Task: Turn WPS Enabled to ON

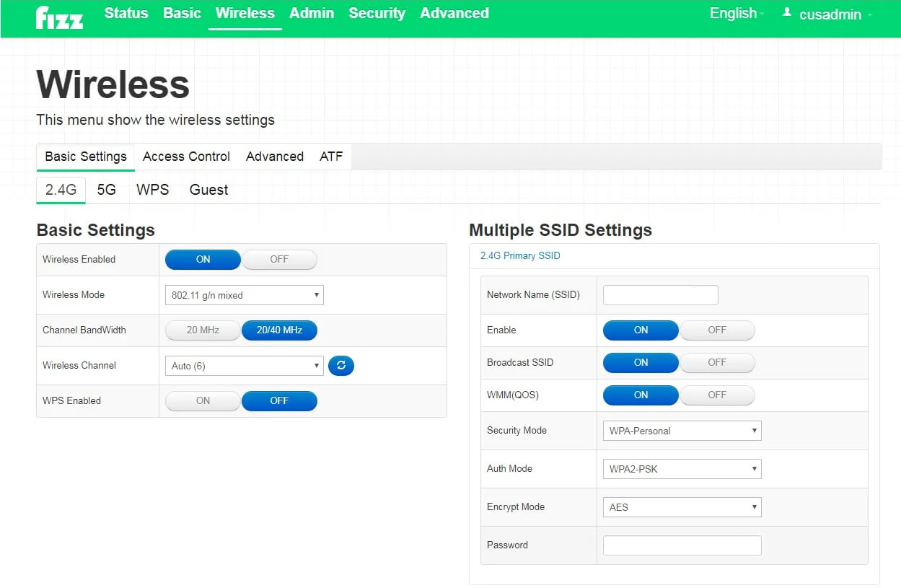Action: click(x=203, y=401)
